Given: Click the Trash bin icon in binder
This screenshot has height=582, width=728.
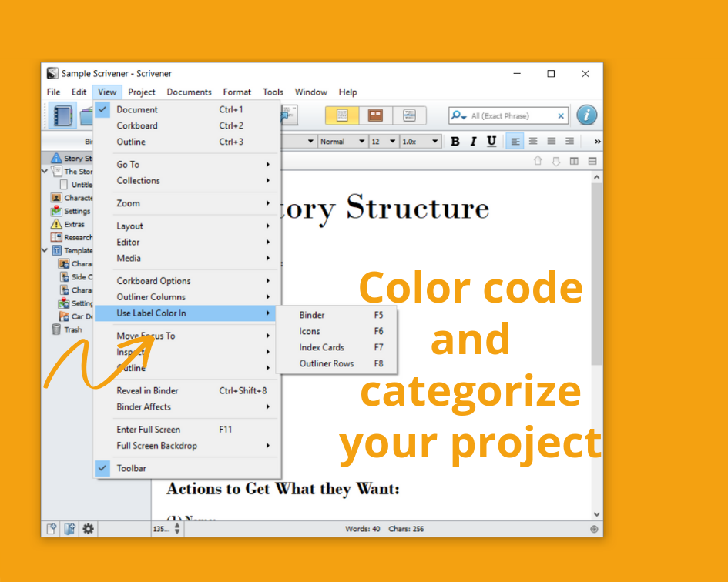Looking at the screenshot, I should pos(56,329).
